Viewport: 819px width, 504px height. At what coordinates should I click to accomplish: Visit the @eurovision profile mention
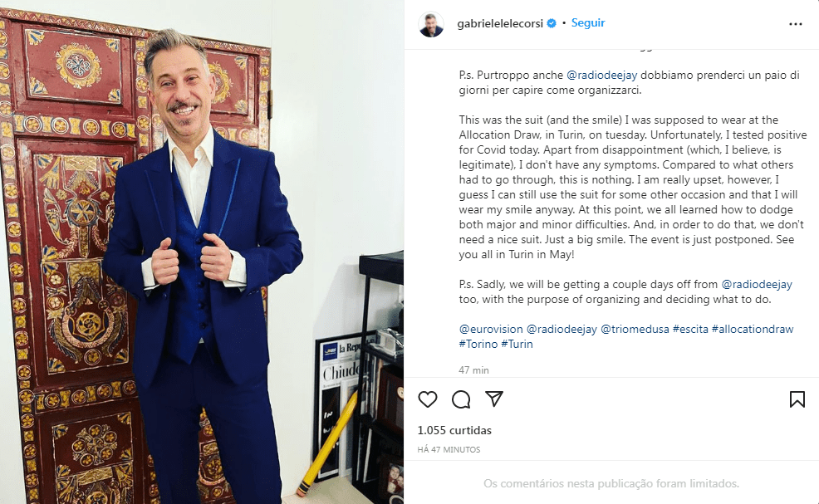click(x=491, y=329)
